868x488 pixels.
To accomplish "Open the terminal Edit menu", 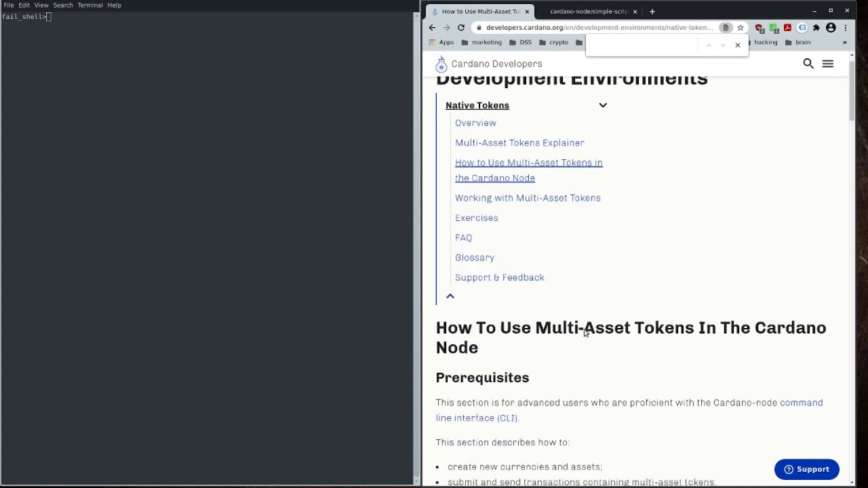I will click(x=24, y=5).
